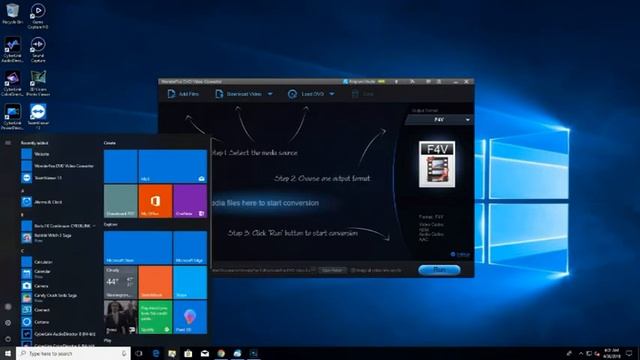Open the purple OneNote tile

190,201
